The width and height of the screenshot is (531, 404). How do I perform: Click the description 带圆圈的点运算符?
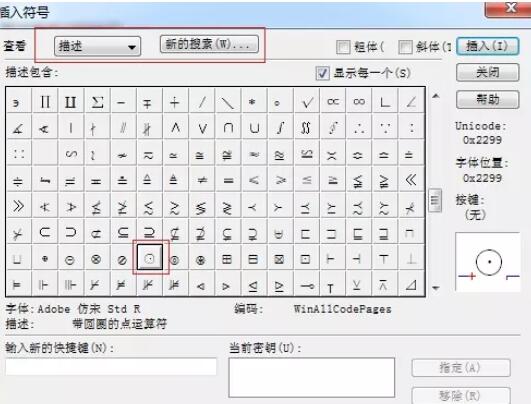pyautogui.click(x=120, y=324)
